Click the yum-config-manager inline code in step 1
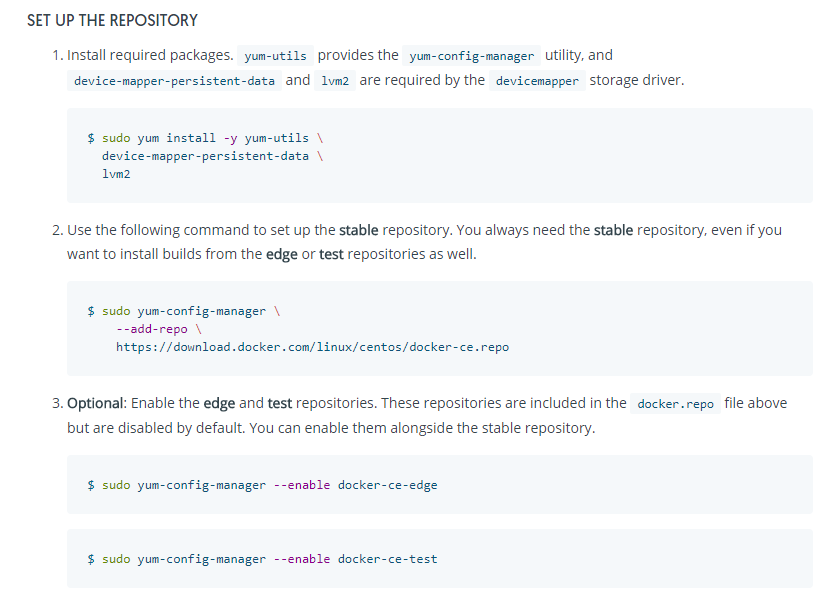The width and height of the screenshot is (835, 590). pyautogui.click(x=471, y=56)
